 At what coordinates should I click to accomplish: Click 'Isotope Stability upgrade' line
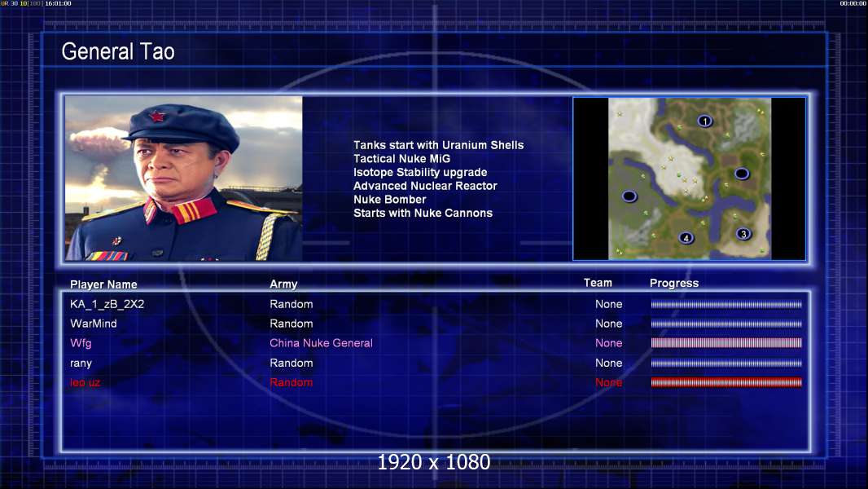pyautogui.click(x=420, y=172)
